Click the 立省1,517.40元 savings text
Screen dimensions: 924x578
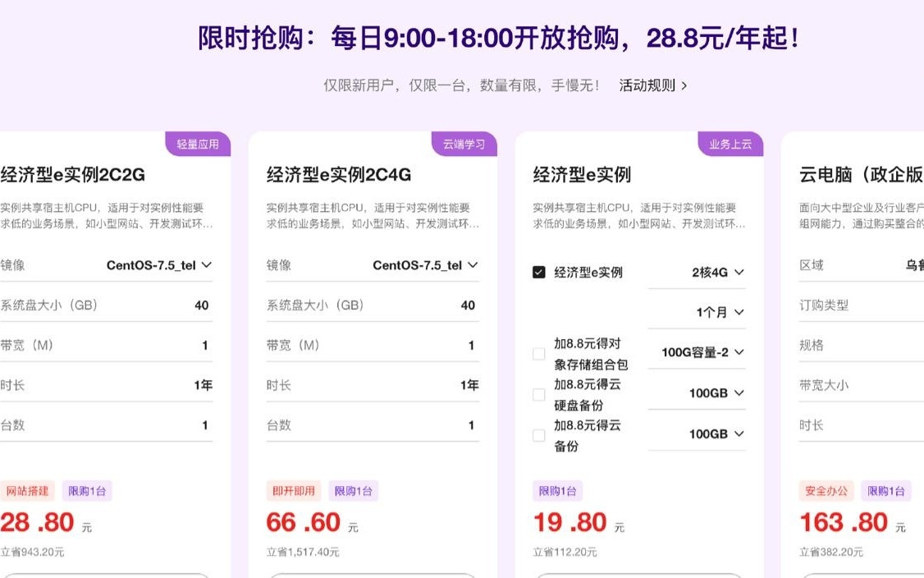pos(303,552)
